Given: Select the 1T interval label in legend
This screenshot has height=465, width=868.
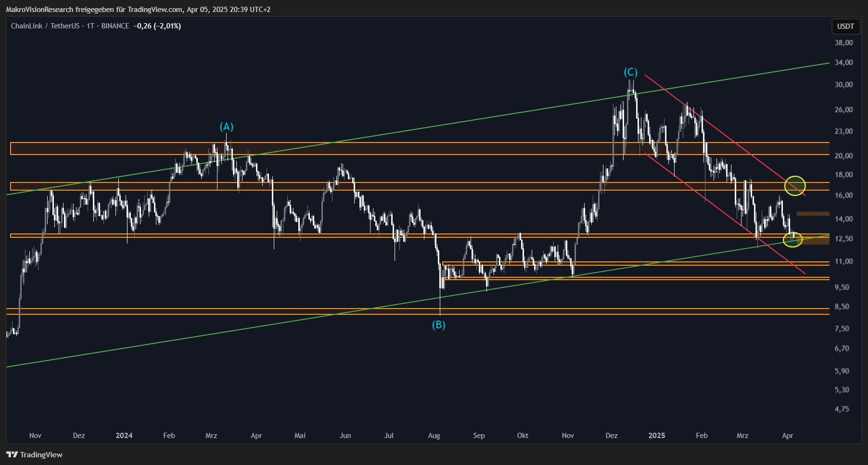Looking at the screenshot, I should 90,26.
